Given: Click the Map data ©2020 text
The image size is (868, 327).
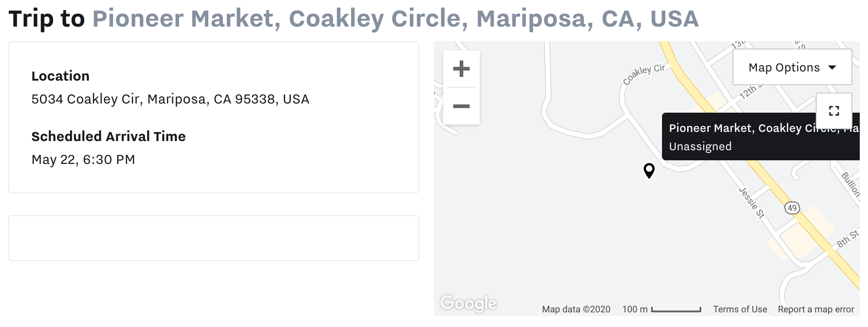Looking at the screenshot, I should coord(576,309).
